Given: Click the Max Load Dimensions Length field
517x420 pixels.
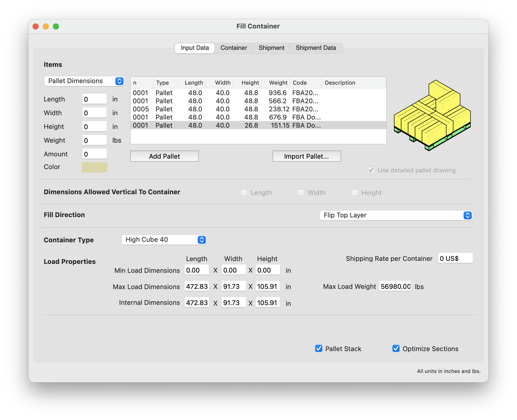Looking at the screenshot, I should click(x=197, y=286).
